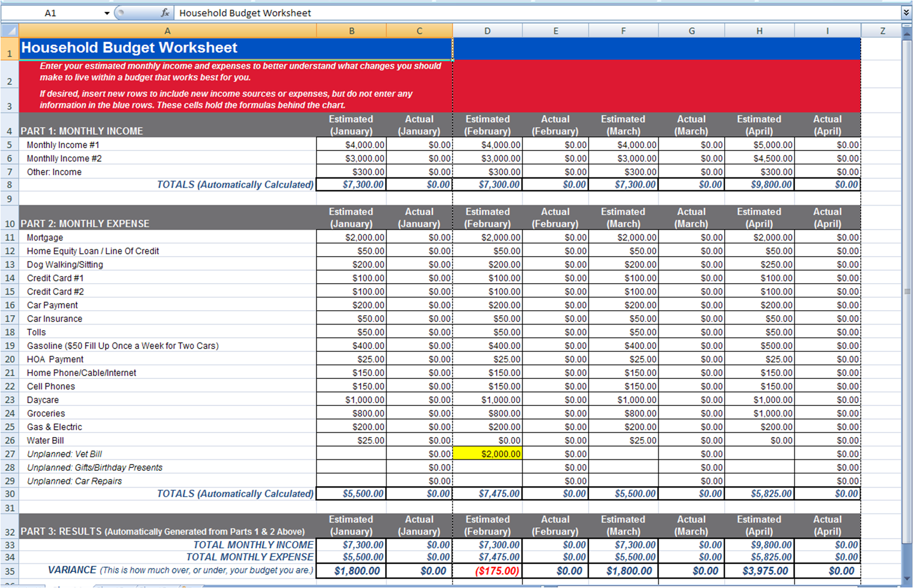
Task: Click the red ($175.00) variance cell
Action: 488,571
